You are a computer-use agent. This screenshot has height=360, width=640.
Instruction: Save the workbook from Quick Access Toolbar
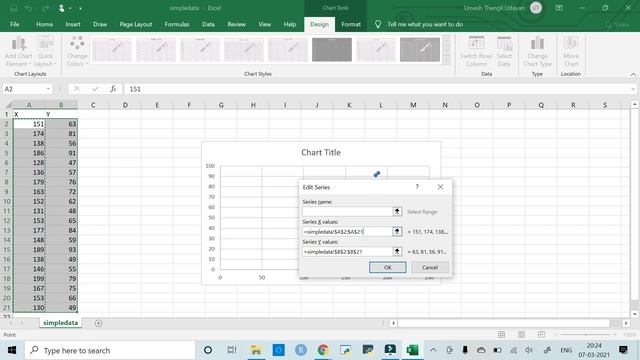tap(13, 8)
